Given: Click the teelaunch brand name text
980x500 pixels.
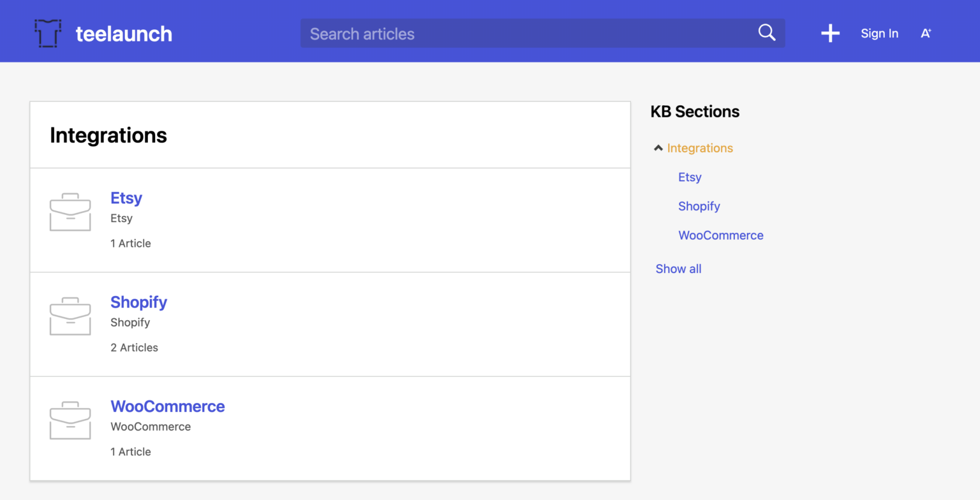Looking at the screenshot, I should (x=124, y=34).
